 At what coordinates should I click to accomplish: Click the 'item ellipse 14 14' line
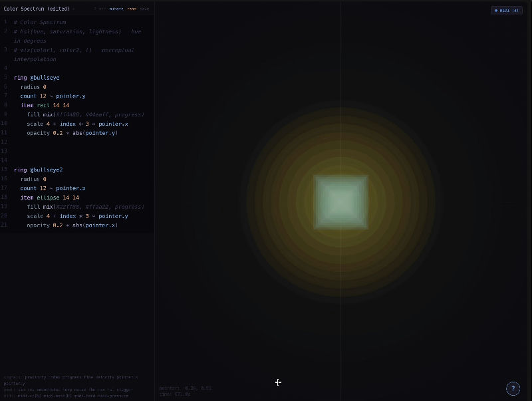[49, 198]
